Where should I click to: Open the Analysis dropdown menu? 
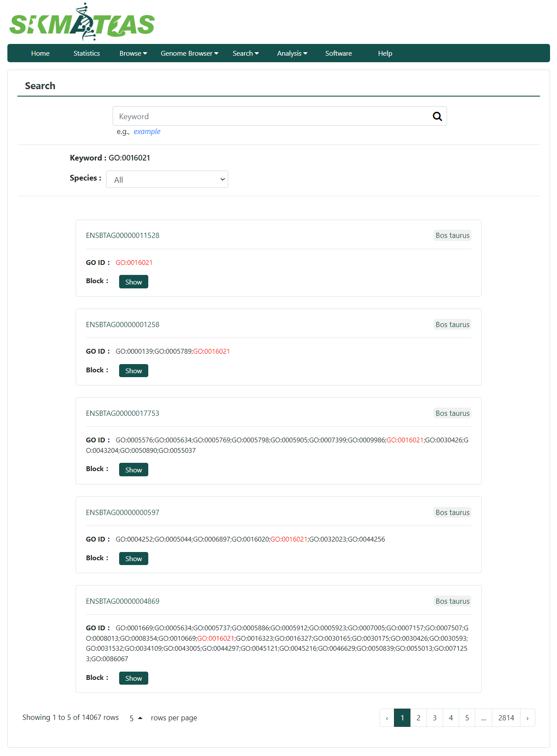pos(292,53)
